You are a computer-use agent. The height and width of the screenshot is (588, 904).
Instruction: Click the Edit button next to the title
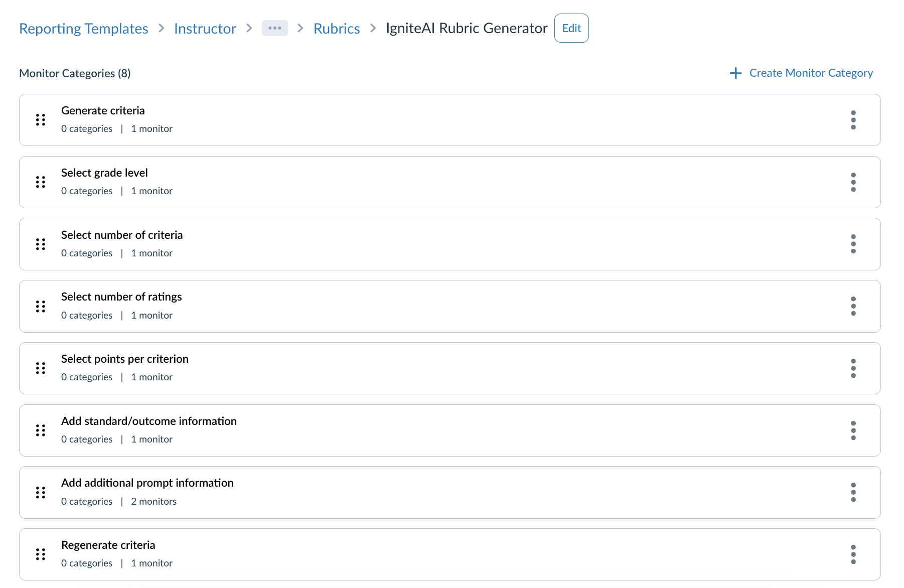point(571,28)
